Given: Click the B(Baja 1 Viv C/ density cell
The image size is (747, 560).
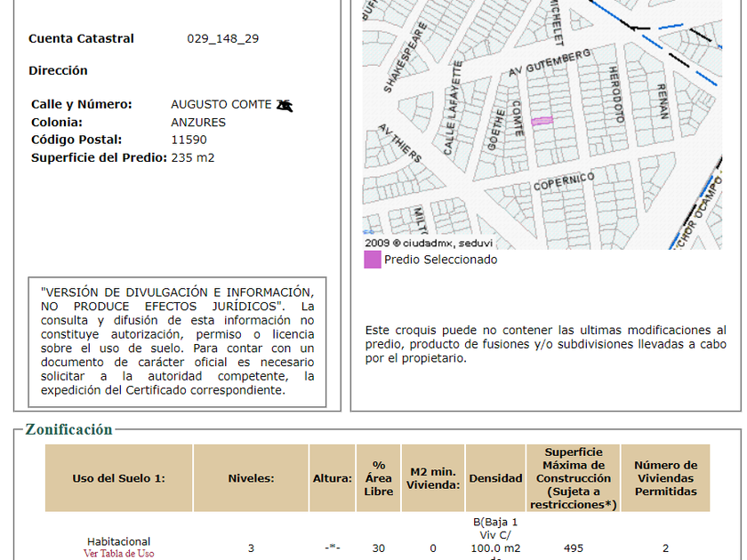Looking at the screenshot, I should coord(495,539).
